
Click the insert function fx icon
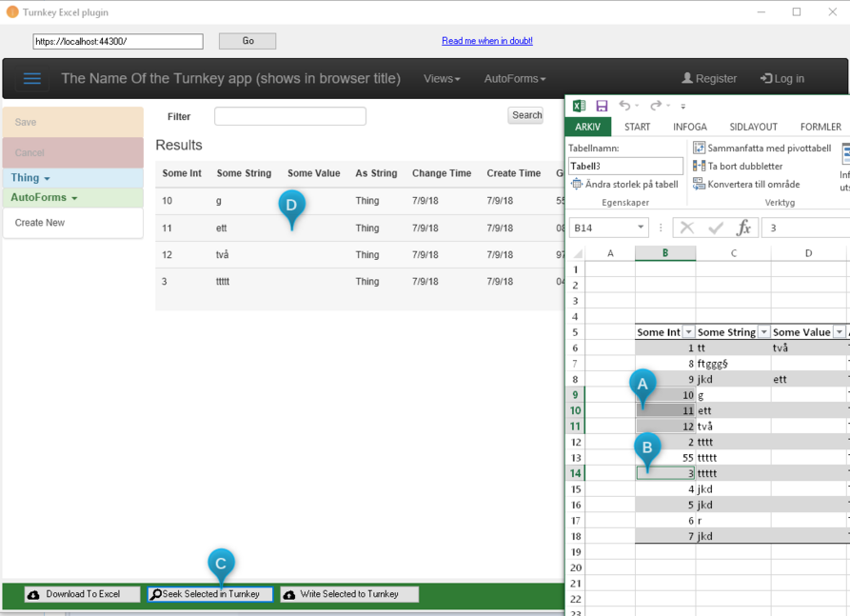743,229
